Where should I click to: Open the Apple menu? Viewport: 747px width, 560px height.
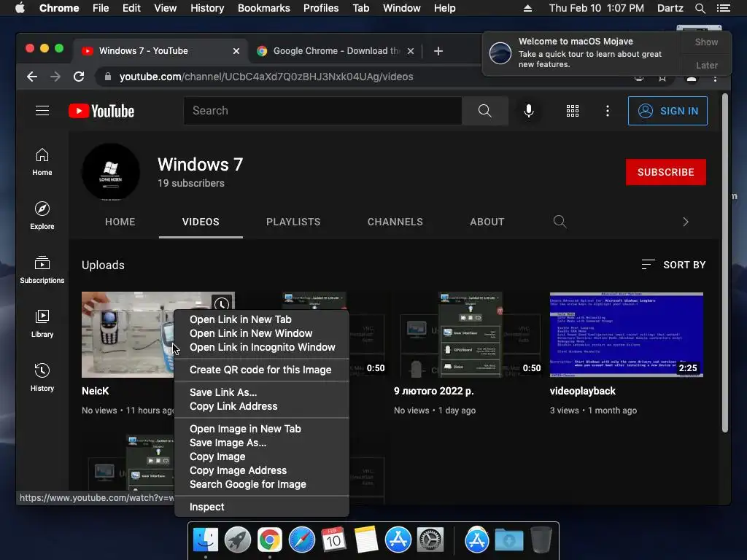20,8
